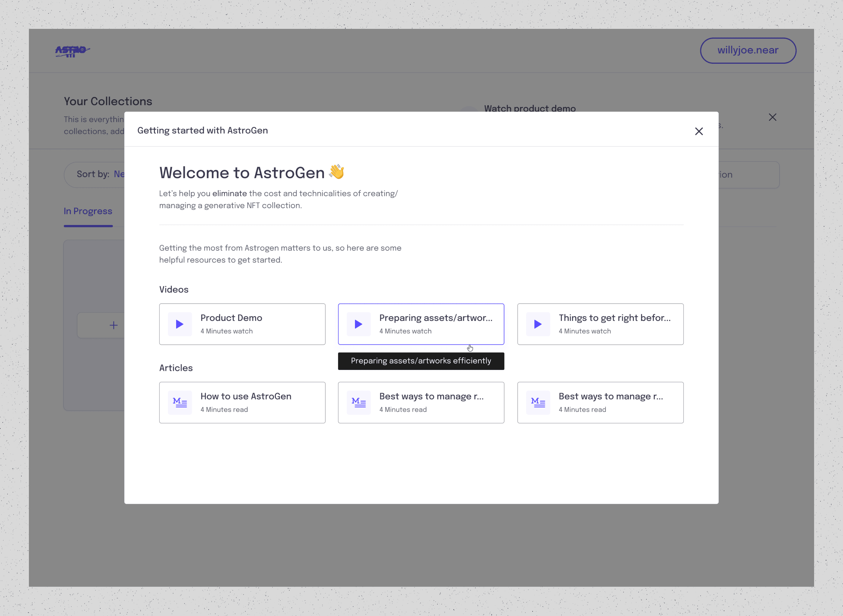Click play icon for Things to get right

(538, 324)
